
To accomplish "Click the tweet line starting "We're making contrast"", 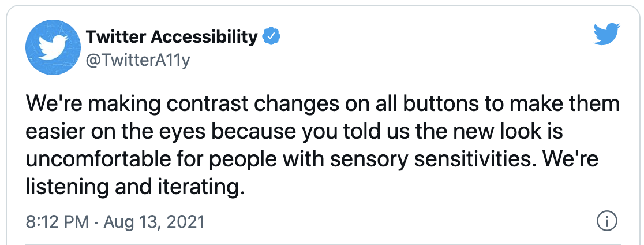I will pyautogui.click(x=323, y=103).
